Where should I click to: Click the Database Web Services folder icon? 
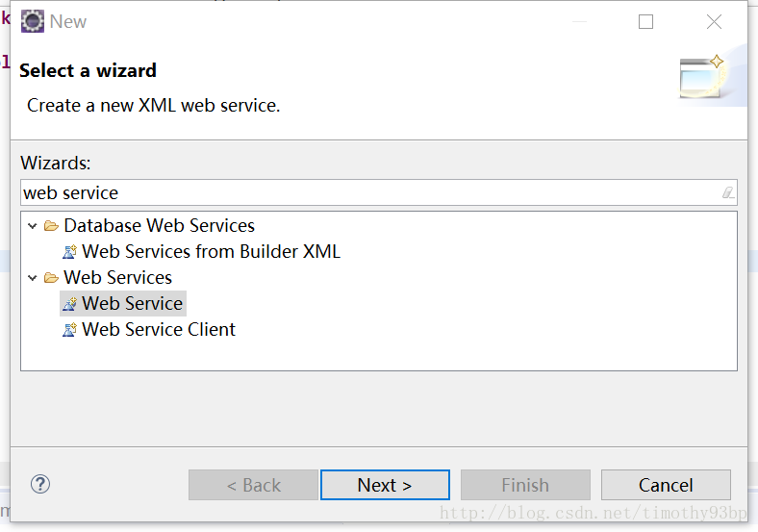(51, 226)
